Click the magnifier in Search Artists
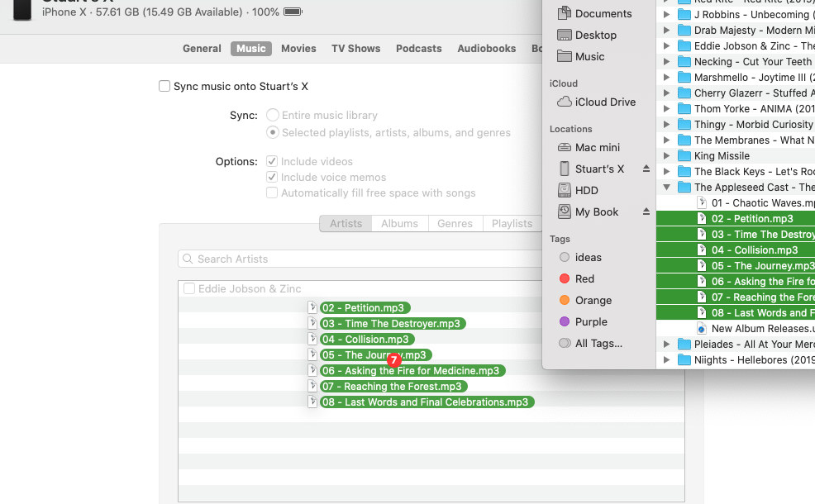 [188, 259]
